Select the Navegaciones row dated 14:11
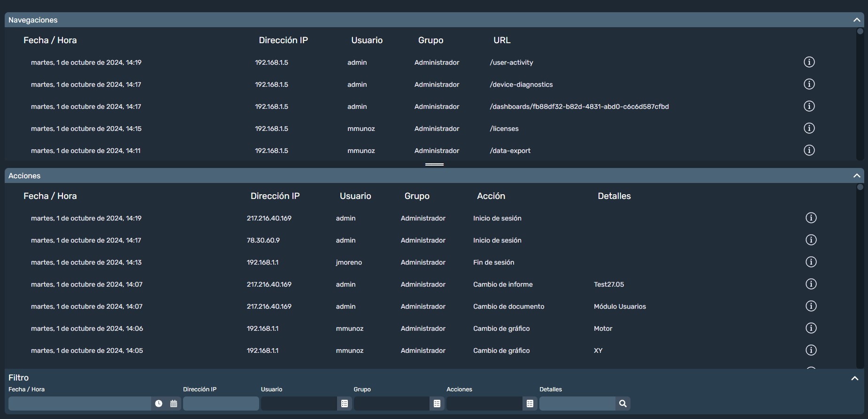This screenshot has width=868, height=419. (430, 151)
